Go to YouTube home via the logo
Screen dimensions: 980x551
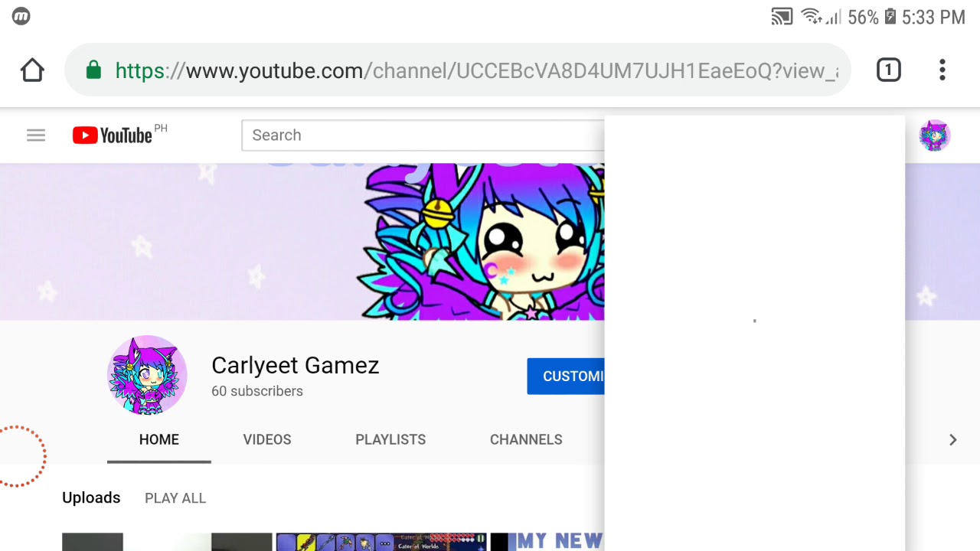tap(113, 135)
